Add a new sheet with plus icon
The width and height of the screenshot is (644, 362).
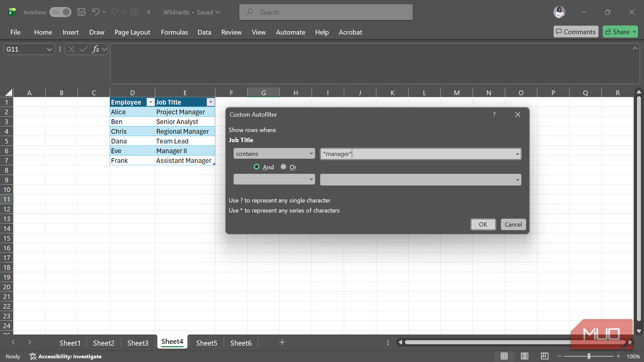tap(282, 342)
